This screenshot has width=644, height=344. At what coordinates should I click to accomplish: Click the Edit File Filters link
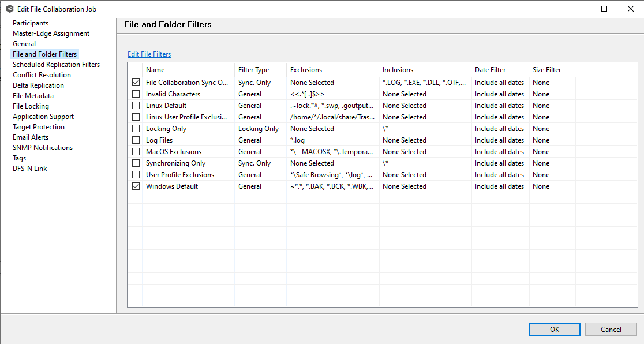point(149,54)
